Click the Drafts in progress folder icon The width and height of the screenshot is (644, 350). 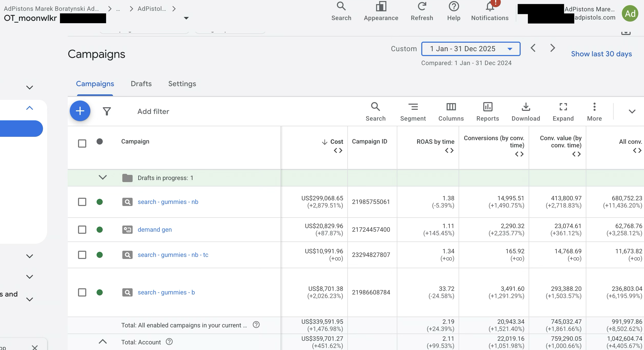(127, 178)
